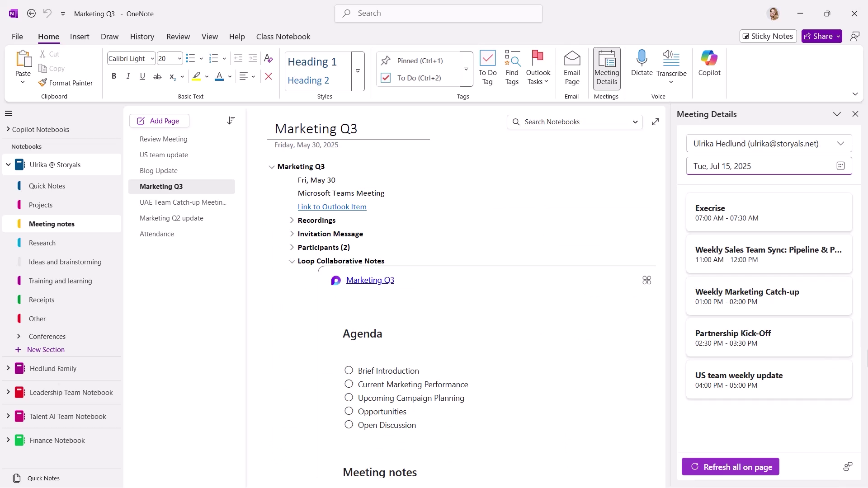Click the Email Page icon
Screen dimensions: 868x488
click(x=571, y=59)
